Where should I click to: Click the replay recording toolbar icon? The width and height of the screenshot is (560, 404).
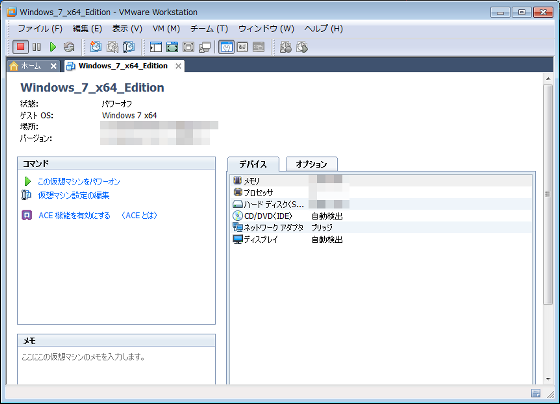302,47
